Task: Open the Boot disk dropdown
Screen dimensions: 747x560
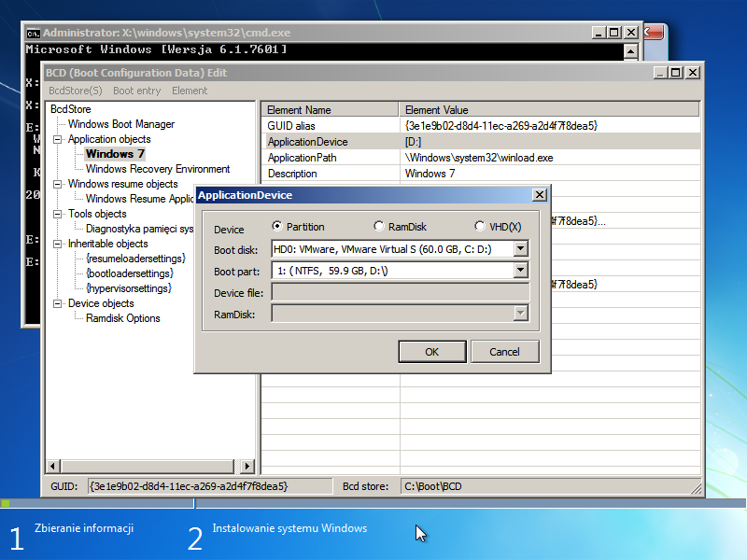Action: pyautogui.click(x=519, y=248)
